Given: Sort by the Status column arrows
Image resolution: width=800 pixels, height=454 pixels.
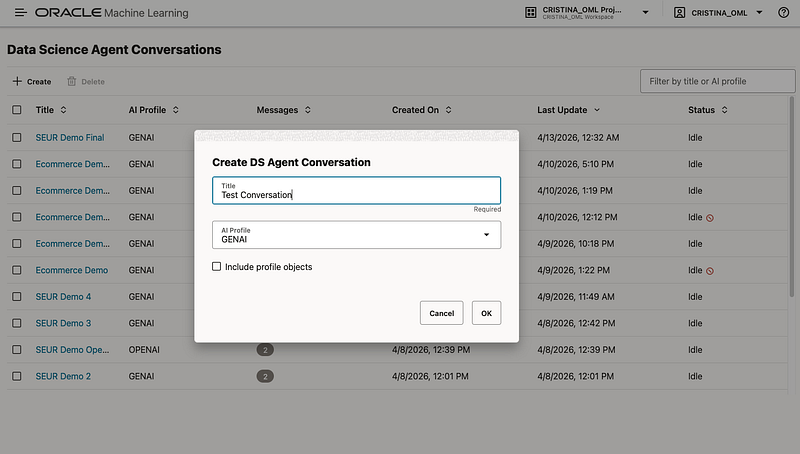Looking at the screenshot, I should click(x=724, y=110).
